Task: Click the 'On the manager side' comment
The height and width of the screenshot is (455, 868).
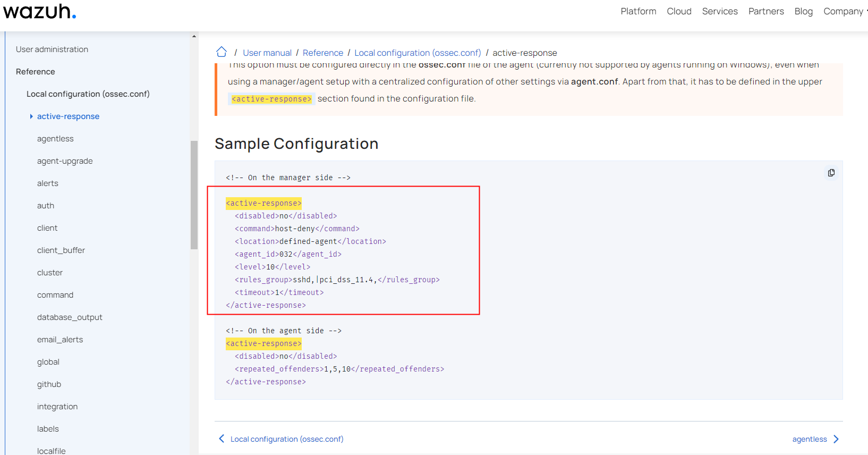Action: (x=288, y=178)
